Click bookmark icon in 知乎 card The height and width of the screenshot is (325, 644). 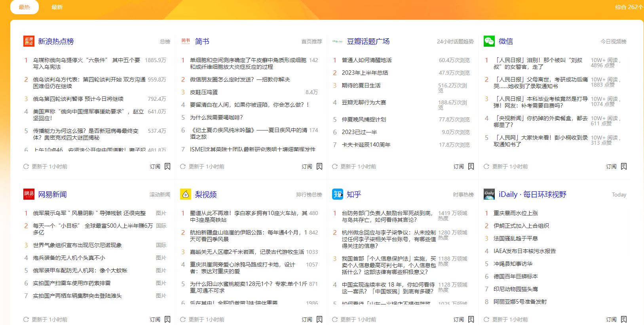click(471, 319)
